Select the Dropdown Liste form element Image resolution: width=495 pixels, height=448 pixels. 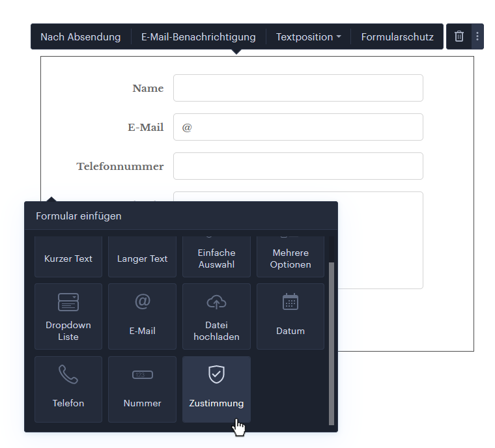(x=68, y=316)
